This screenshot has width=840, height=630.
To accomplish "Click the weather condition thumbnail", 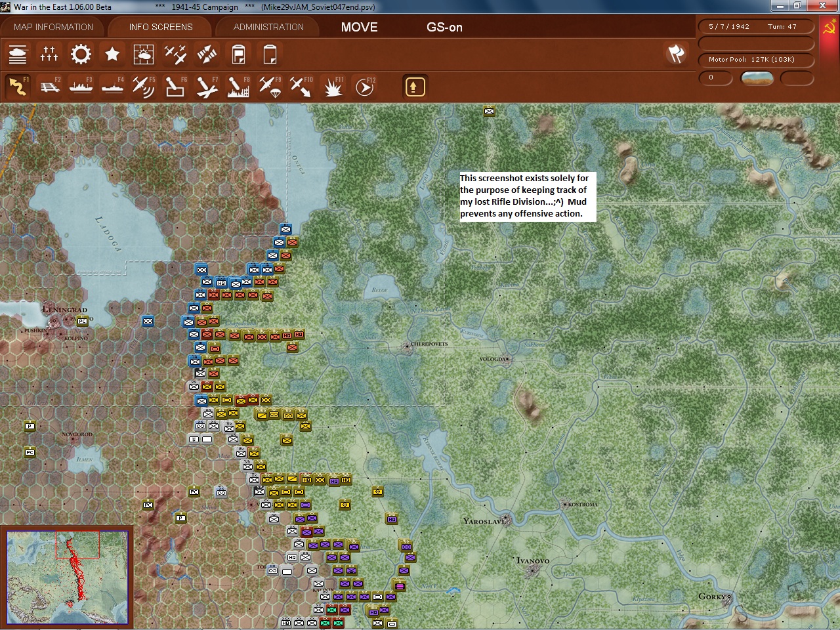I will tap(757, 78).
